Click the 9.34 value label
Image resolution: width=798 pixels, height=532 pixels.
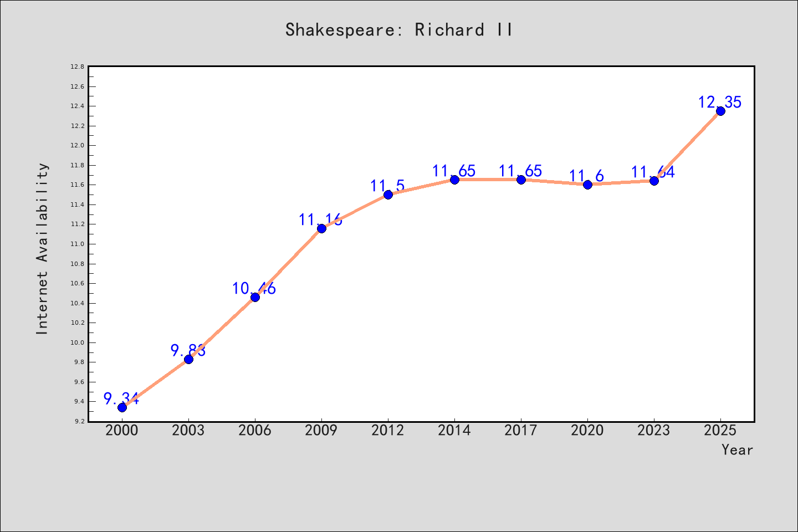(x=121, y=398)
